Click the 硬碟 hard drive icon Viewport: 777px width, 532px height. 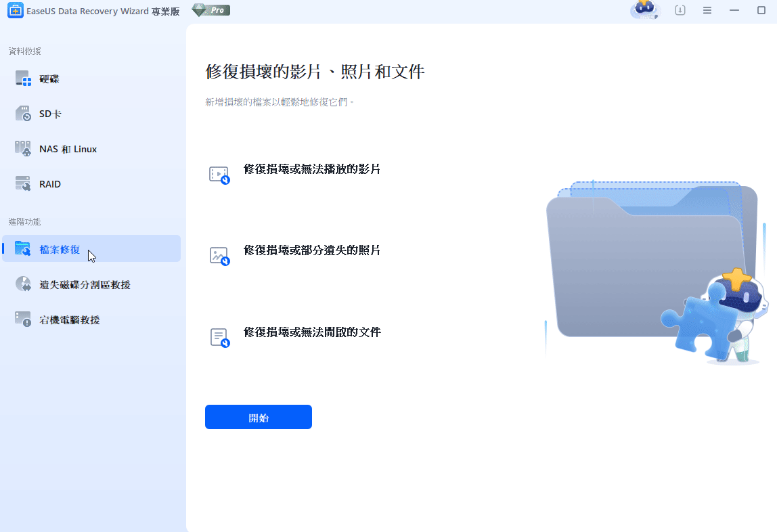23,79
